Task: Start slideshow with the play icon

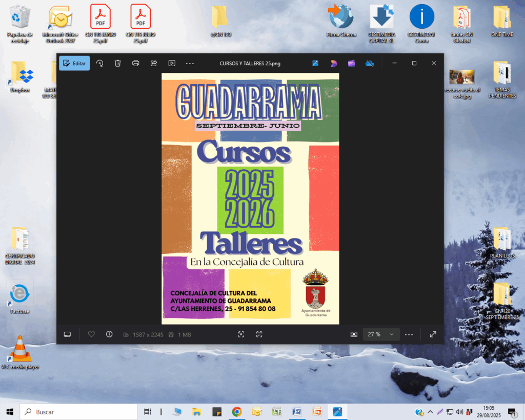Action: [x=172, y=63]
